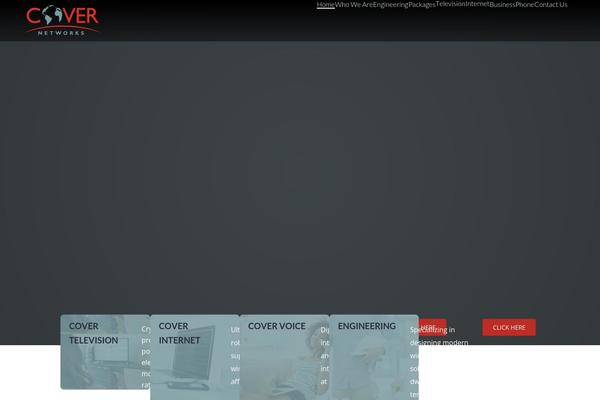Screen dimensions: 600x400
Task: Go to the Who We Are page
Action: coord(354,5)
